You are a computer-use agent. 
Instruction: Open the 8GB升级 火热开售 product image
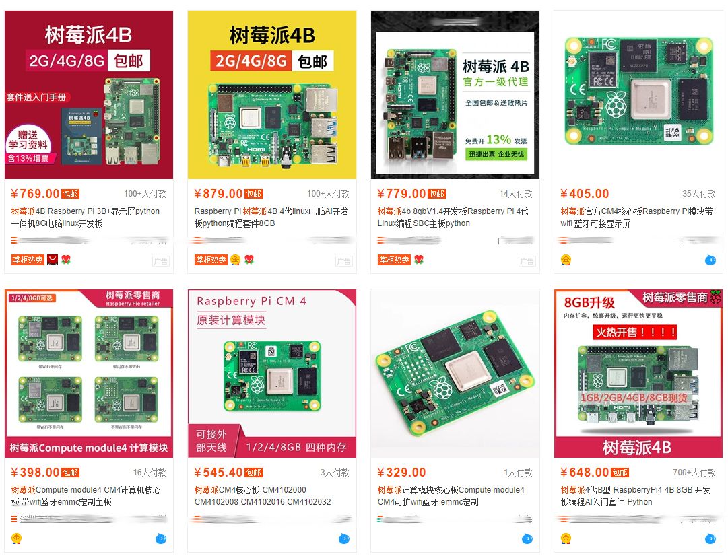(x=638, y=374)
